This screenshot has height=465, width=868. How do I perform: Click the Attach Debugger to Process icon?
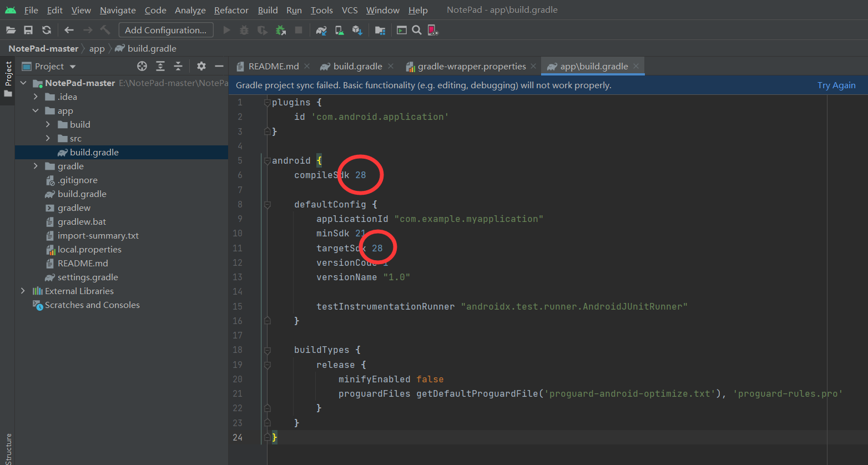[281, 30]
